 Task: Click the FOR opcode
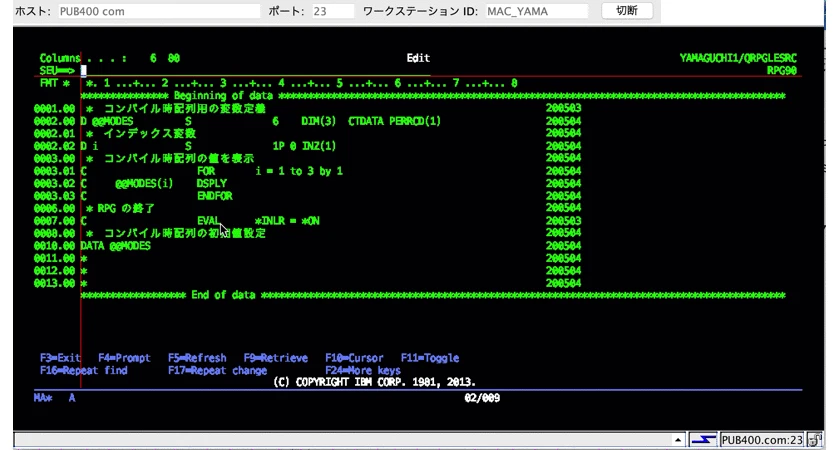pos(206,171)
